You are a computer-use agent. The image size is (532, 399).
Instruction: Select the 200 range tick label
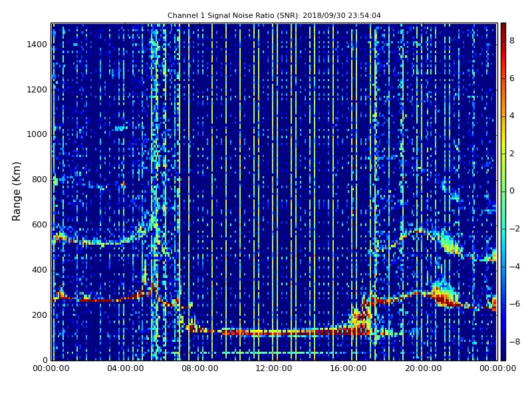pos(39,315)
